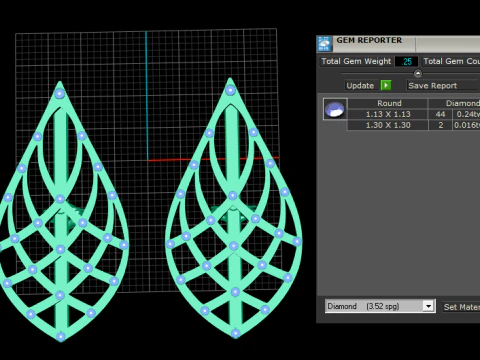Click the quantity cell showing 44
The height and width of the screenshot is (360, 480).
click(x=440, y=114)
